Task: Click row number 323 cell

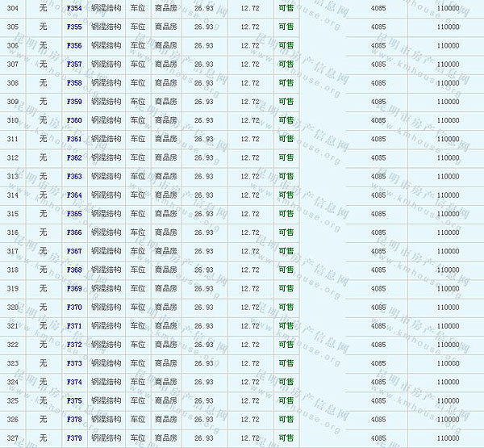Action: (x=13, y=363)
